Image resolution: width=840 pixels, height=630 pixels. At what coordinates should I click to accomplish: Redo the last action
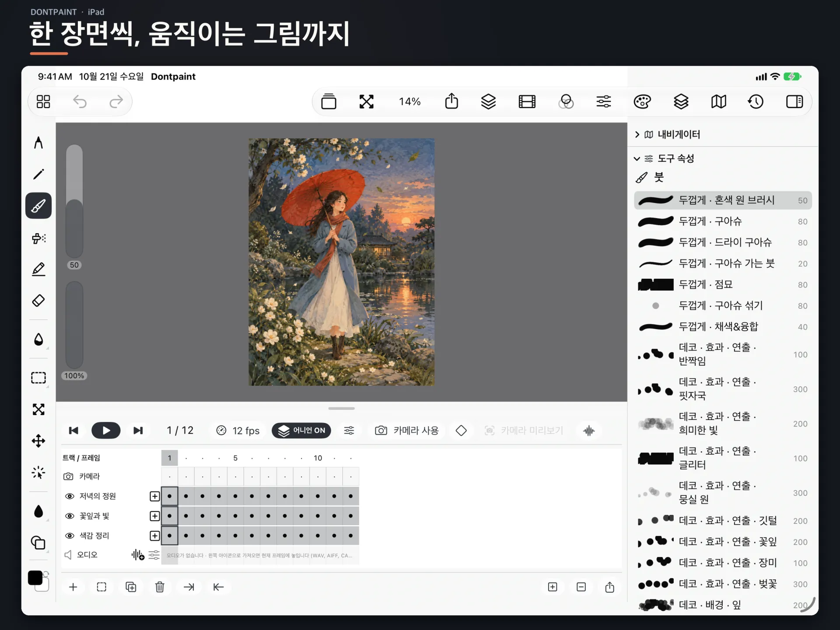pyautogui.click(x=116, y=101)
